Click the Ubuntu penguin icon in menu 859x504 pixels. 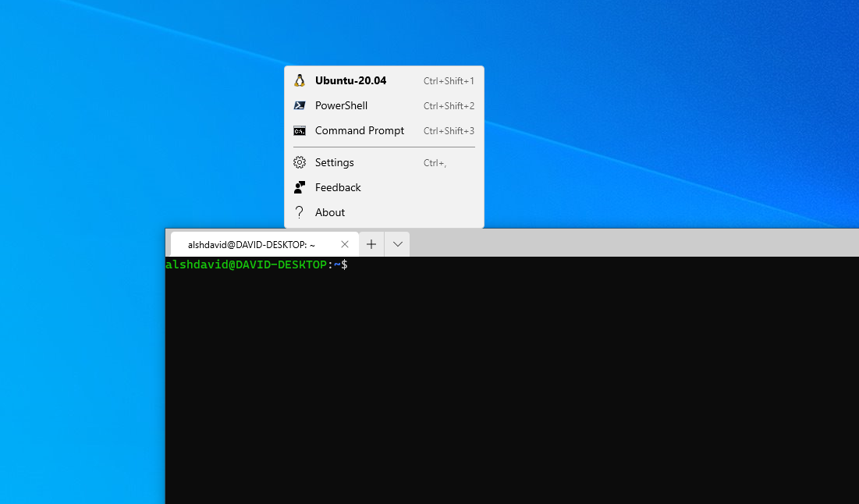pyautogui.click(x=299, y=80)
